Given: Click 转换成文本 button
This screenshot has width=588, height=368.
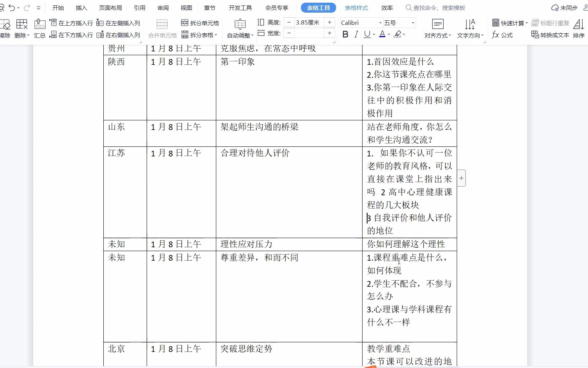Looking at the screenshot, I should tap(550, 35).
